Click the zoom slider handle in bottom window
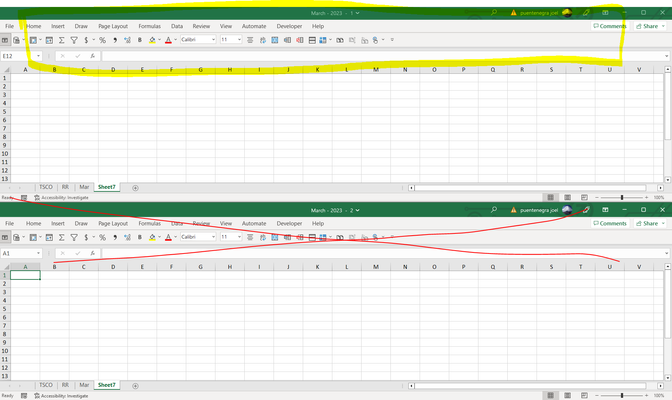672x400 pixels. point(622,395)
